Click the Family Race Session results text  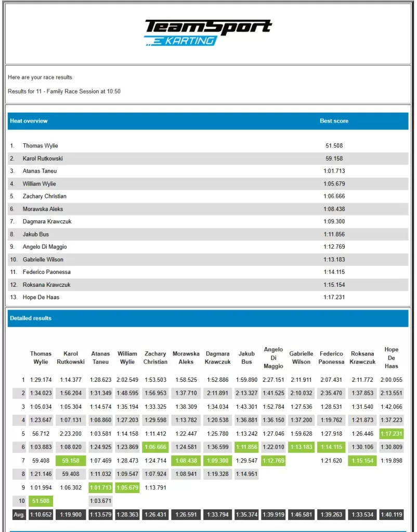click(64, 91)
